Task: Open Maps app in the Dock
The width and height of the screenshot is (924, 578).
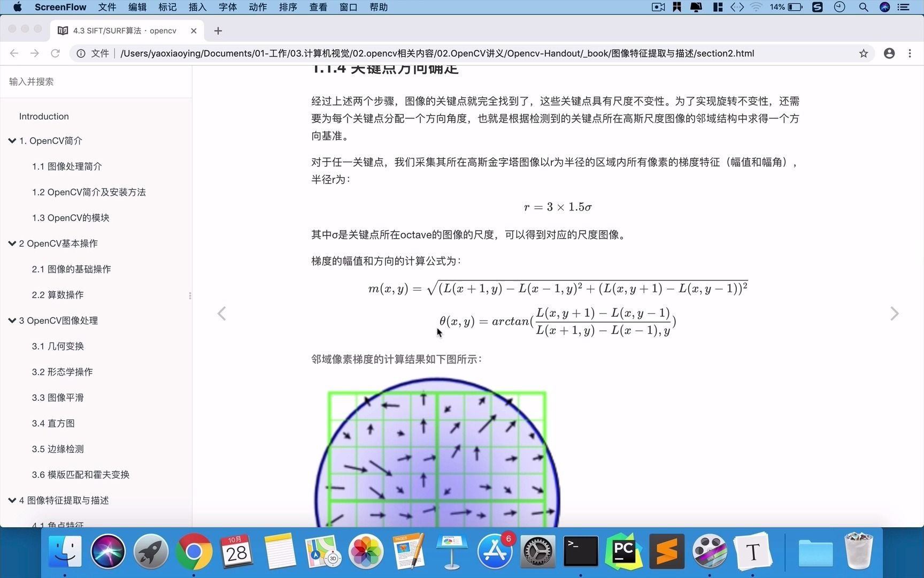Action: (323, 551)
